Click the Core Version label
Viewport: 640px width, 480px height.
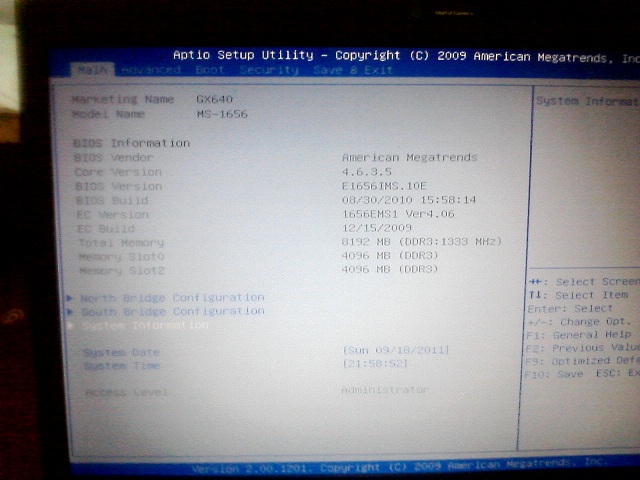coord(118,172)
